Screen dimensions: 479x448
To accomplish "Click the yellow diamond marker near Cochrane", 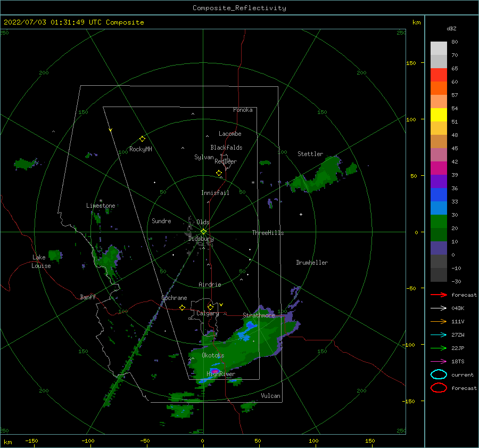I will [183, 307].
